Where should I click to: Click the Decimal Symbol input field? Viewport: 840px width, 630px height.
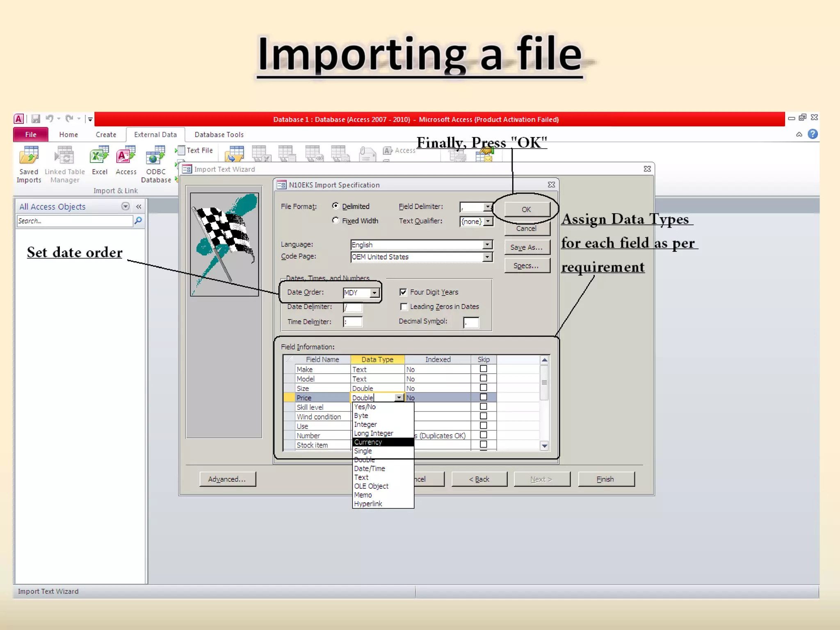pyautogui.click(x=471, y=322)
